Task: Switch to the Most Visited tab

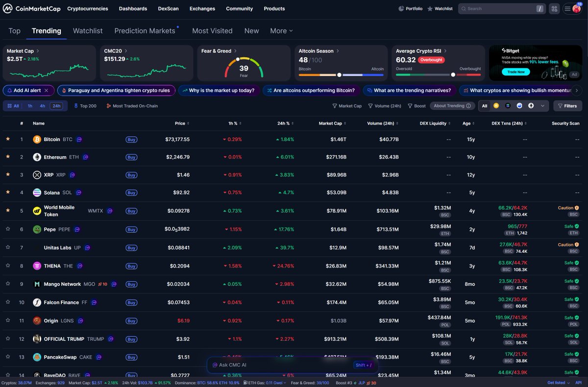Action: point(212,30)
